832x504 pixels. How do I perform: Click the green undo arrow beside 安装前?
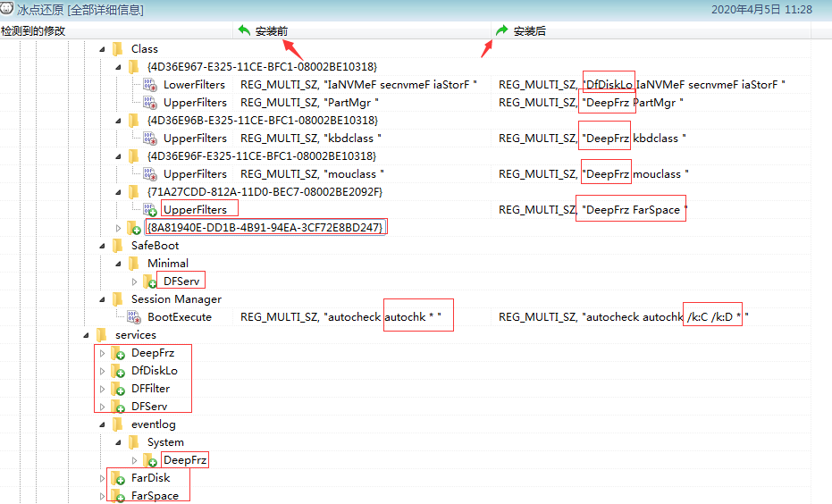point(244,30)
